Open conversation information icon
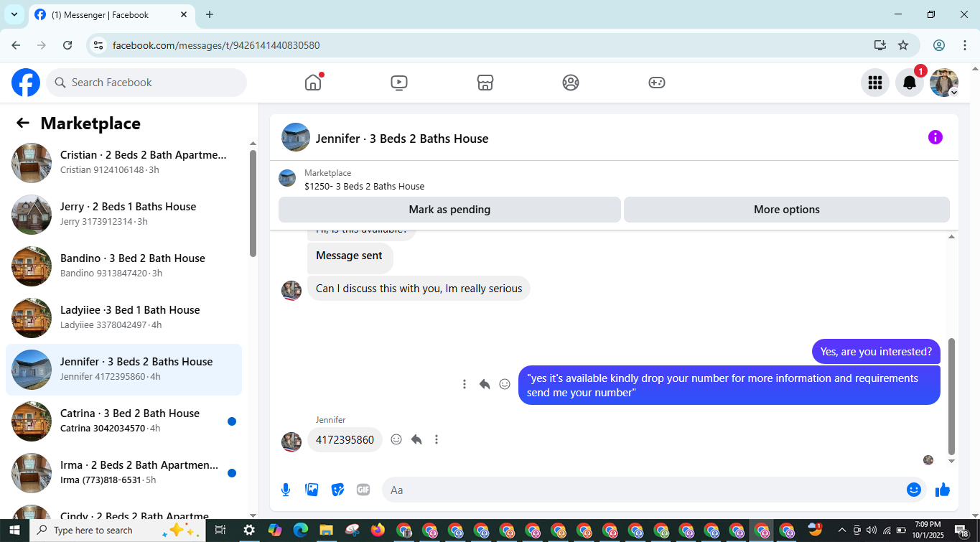Viewport: 980px width, 542px height. (935, 137)
